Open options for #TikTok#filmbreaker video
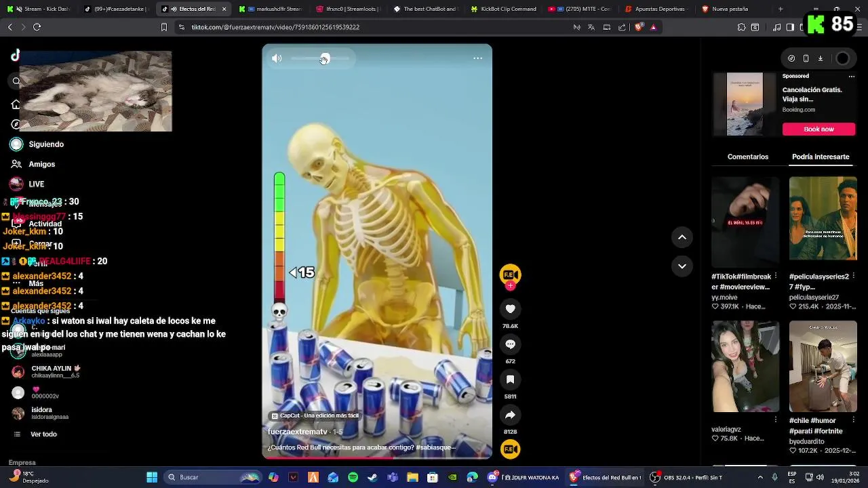Image resolution: width=868 pixels, height=488 pixels. point(775,277)
